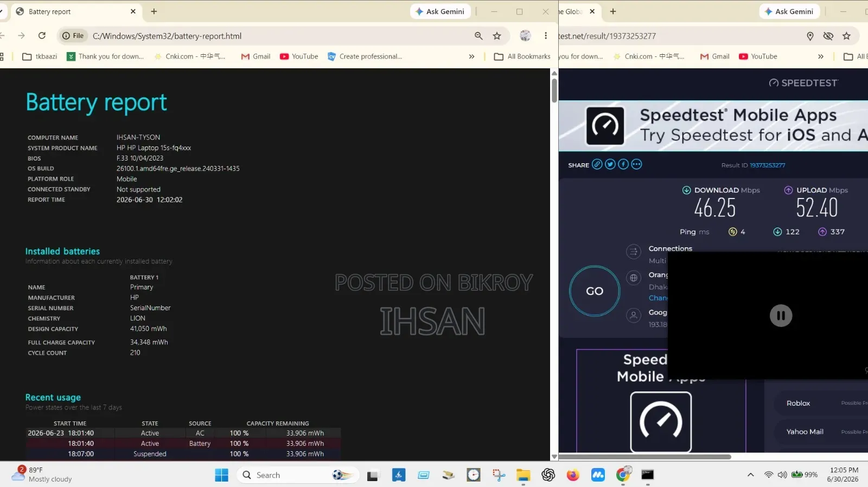Pause the video overlay in Speedtest window
Viewport: 868px width, 487px height.
coord(781,316)
